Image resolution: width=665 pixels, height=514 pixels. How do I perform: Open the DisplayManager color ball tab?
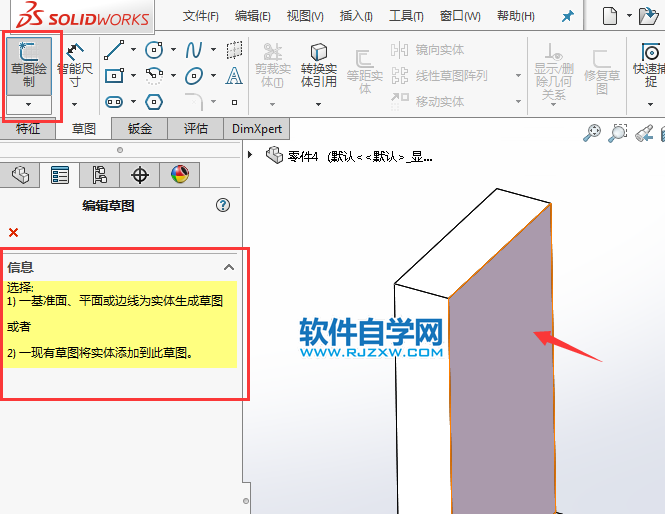pyautogui.click(x=180, y=175)
